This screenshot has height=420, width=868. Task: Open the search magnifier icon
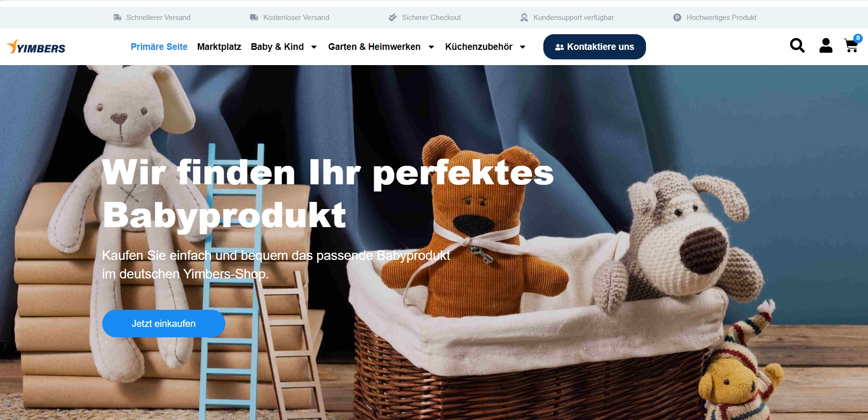click(797, 46)
